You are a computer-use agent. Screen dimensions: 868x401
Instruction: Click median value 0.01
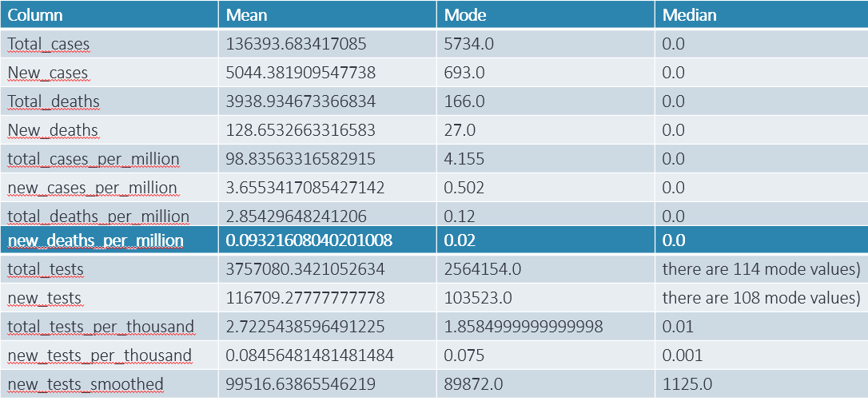pyautogui.click(x=678, y=327)
